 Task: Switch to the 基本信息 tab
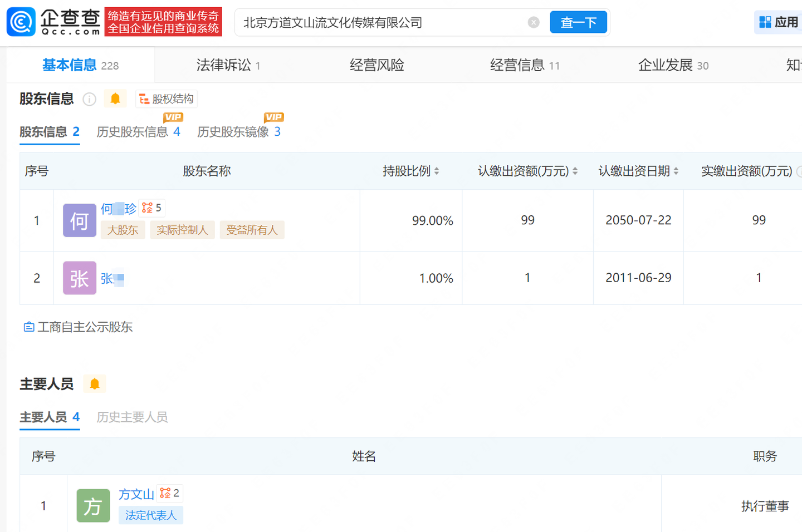click(81, 65)
